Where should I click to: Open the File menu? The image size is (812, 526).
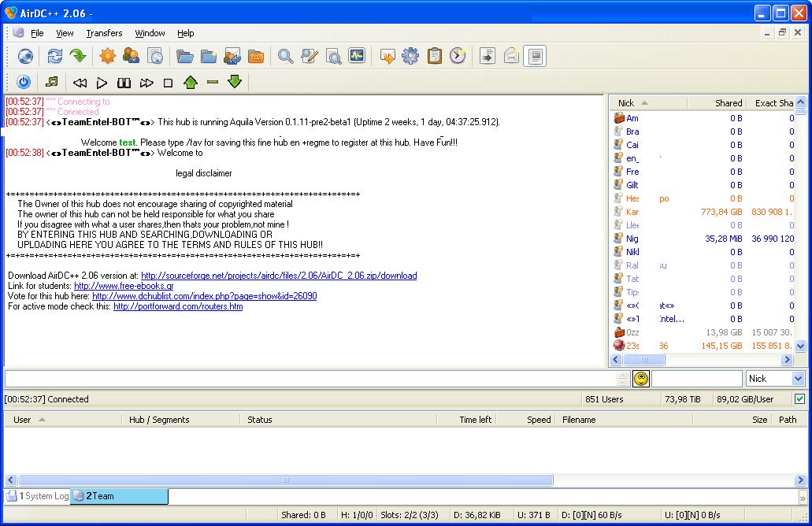(37, 33)
